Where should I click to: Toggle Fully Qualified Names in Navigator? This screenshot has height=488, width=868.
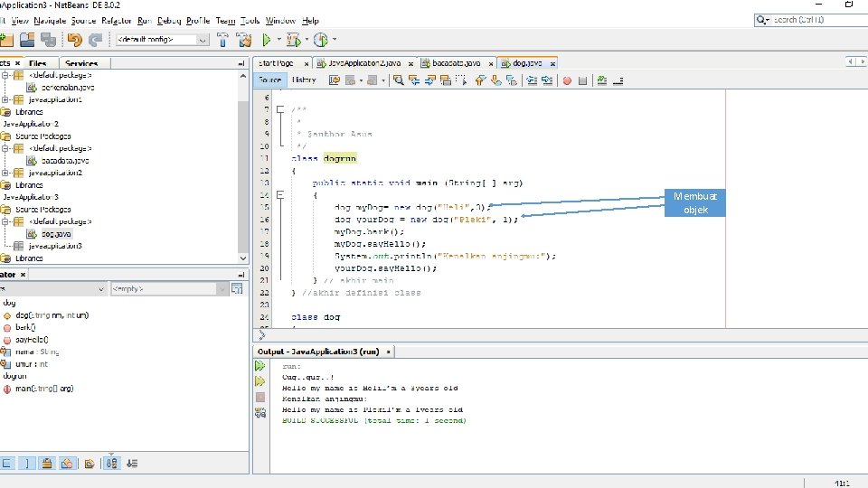click(x=90, y=463)
